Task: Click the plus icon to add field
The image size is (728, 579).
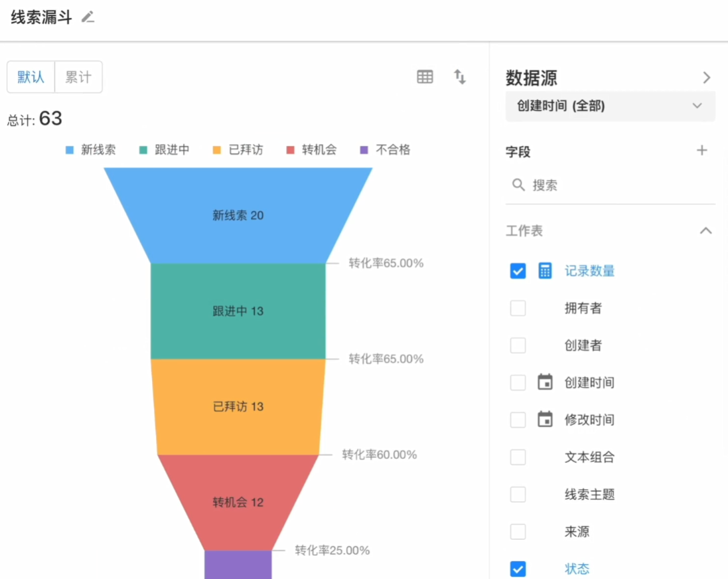Action: point(702,151)
